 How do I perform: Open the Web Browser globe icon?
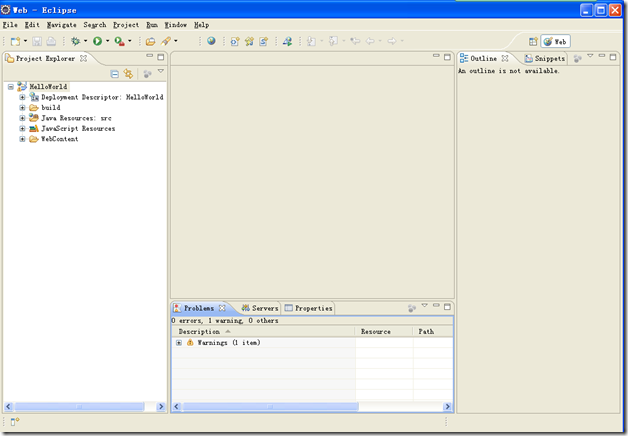click(211, 41)
